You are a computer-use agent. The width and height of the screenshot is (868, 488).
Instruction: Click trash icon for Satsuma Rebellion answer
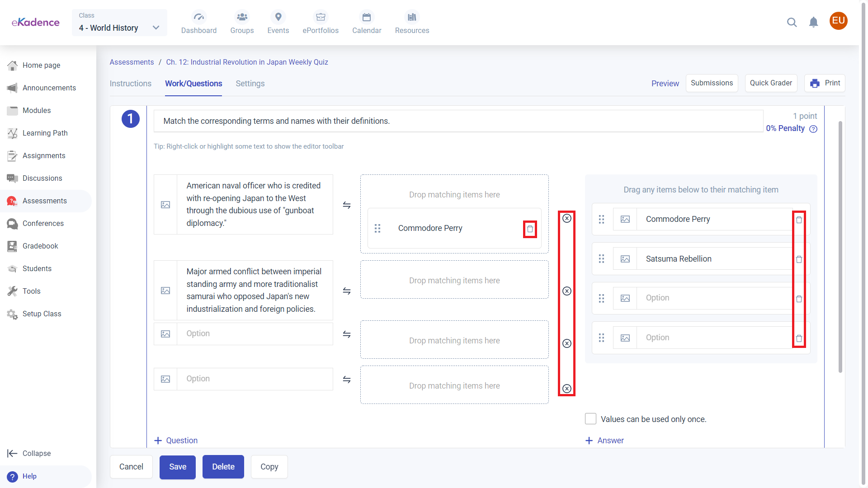[x=799, y=259]
